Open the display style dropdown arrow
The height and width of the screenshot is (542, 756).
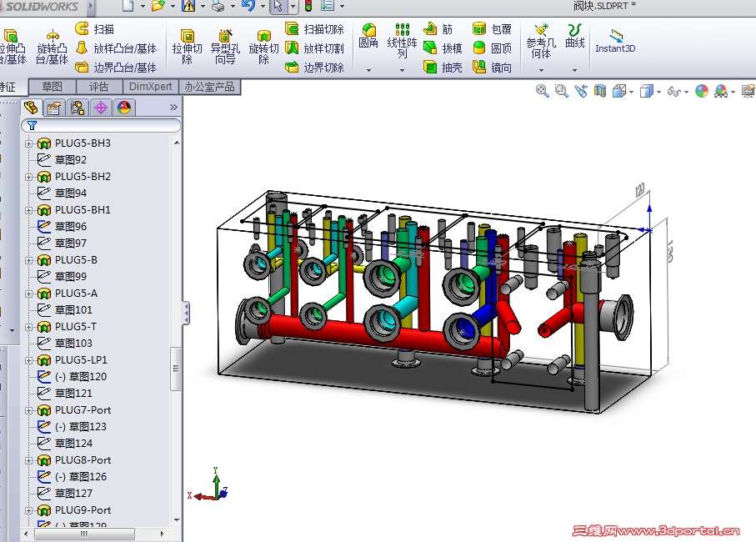point(658,92)
